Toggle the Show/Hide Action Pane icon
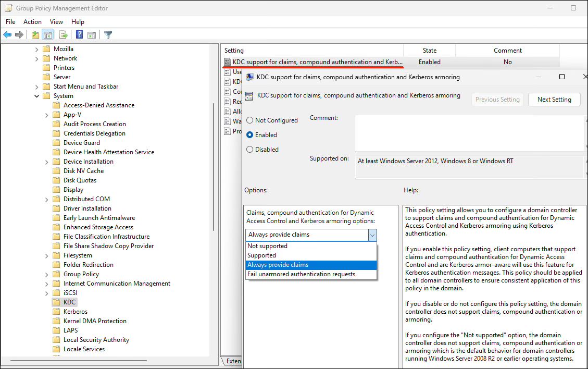This screenshot has width=588, height=369. pyautogui.click(x=92, y=35)
